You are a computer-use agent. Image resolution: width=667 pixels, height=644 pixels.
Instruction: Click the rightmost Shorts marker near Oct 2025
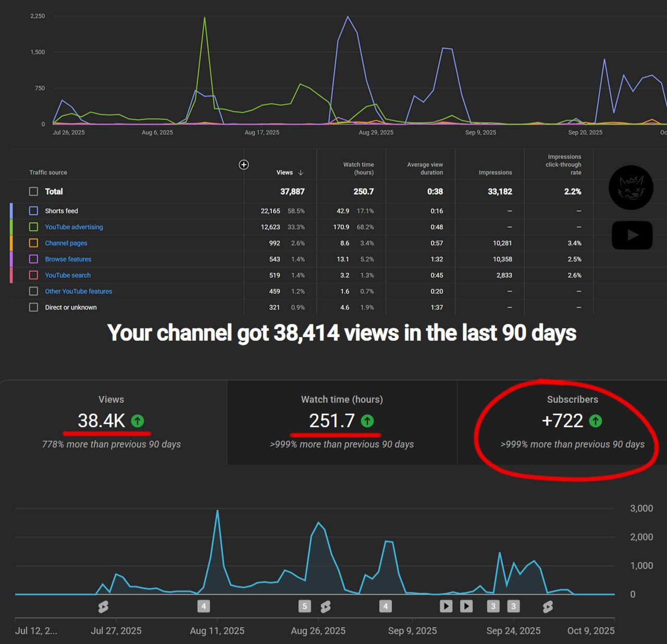pos(548,606)
